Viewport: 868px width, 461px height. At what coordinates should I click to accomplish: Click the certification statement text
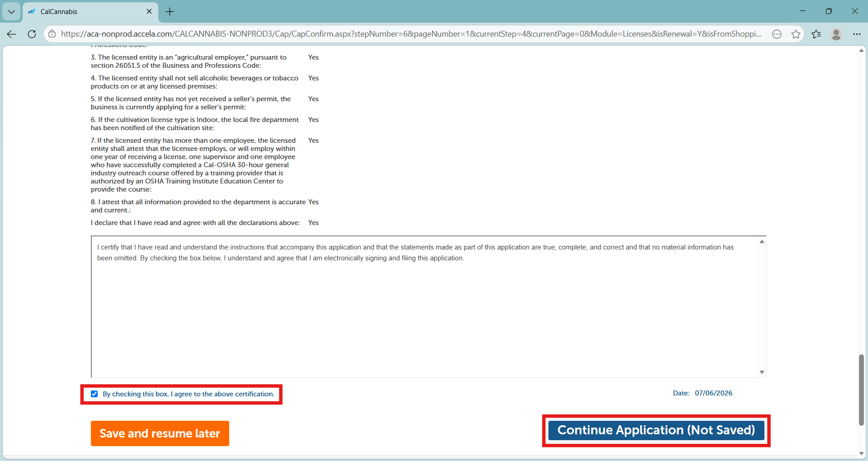click(415, 253)
